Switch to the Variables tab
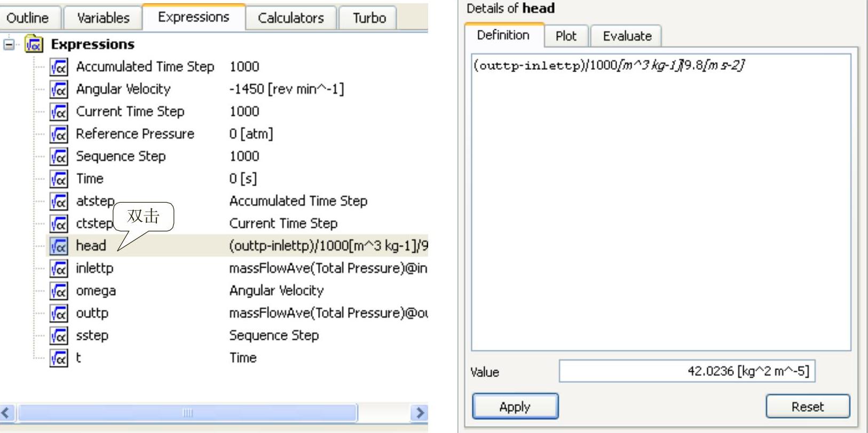The height and width of the screenshot is (433, 868). (x=103, y=18)
